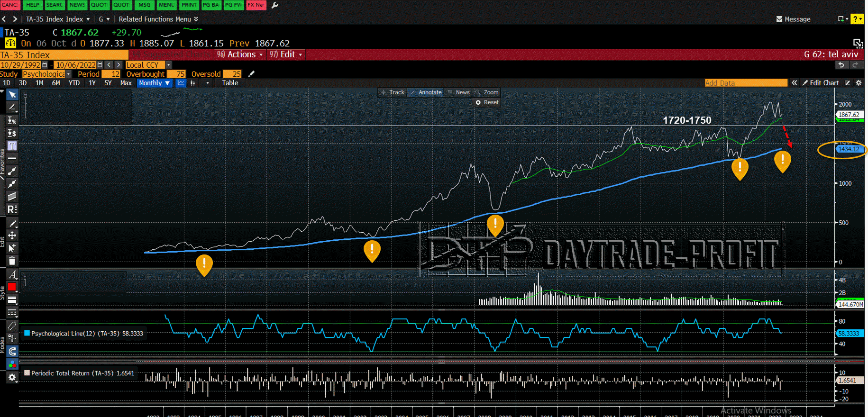Pick the percent change measure tool
The height and width of the screenshot is (417, 868).
(x=12, y=120)
